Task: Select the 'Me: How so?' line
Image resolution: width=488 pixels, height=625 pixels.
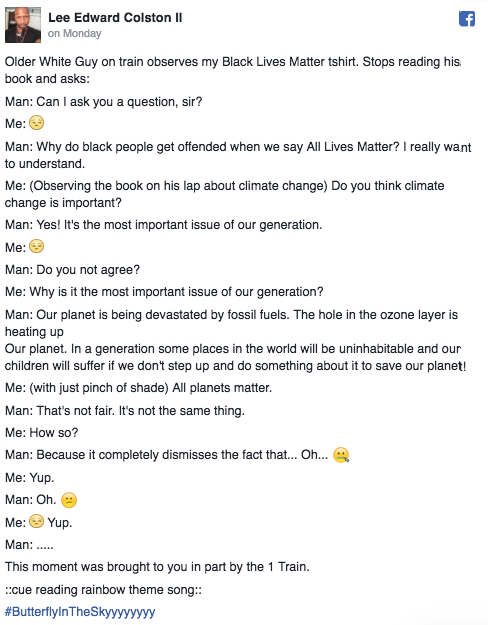Action: 41,433
